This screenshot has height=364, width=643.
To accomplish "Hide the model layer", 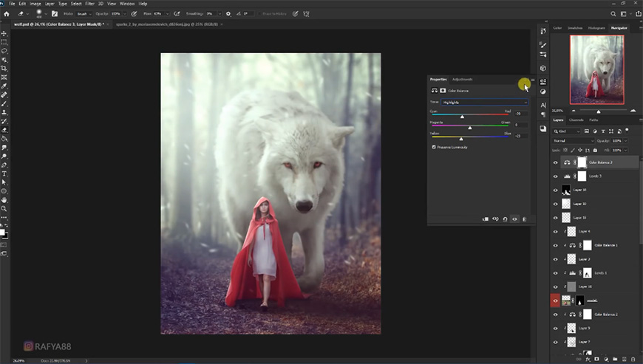I will [556, 301].
